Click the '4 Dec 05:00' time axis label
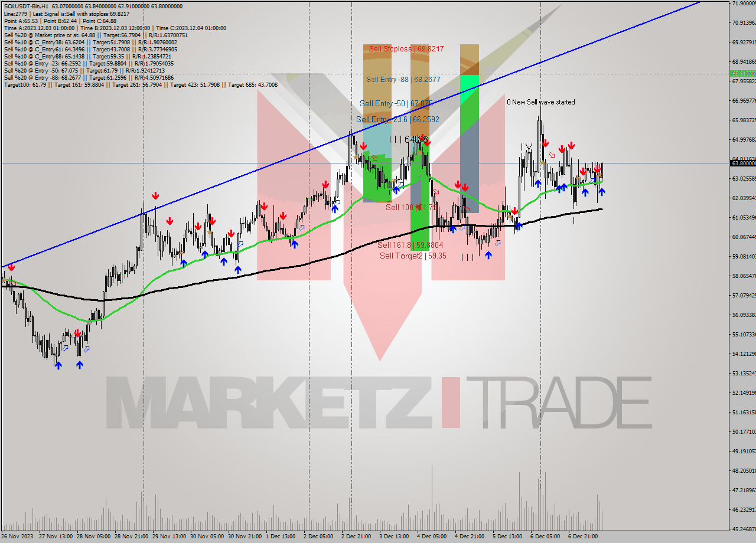 click(432, 537)
